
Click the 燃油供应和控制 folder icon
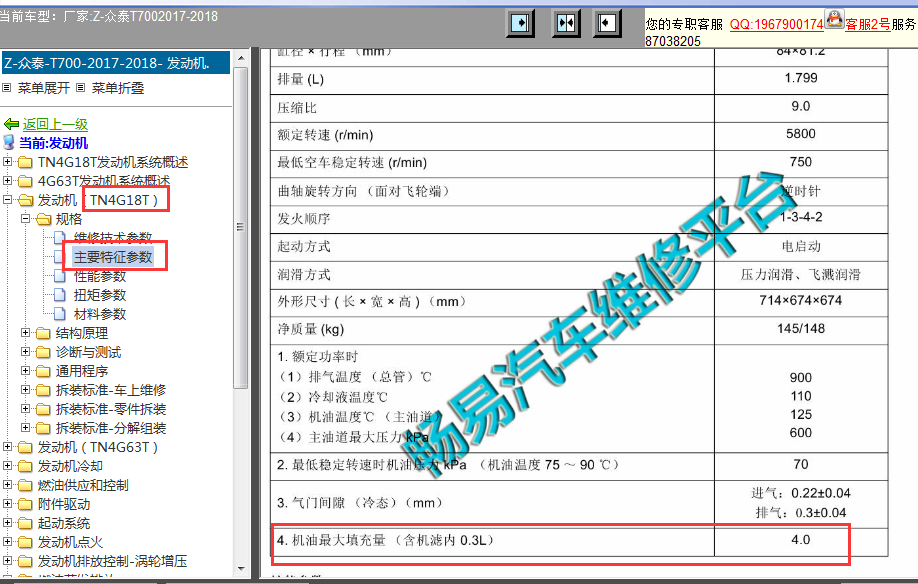click(25, 485)
